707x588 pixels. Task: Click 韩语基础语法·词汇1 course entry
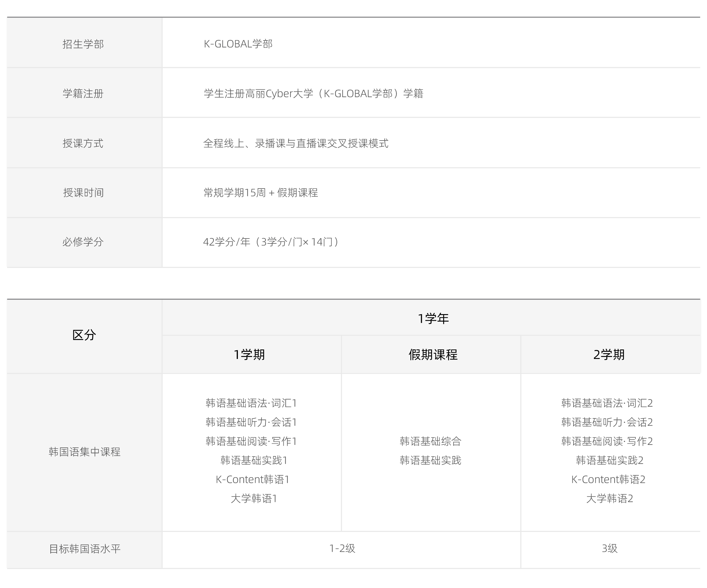point(251,403)
